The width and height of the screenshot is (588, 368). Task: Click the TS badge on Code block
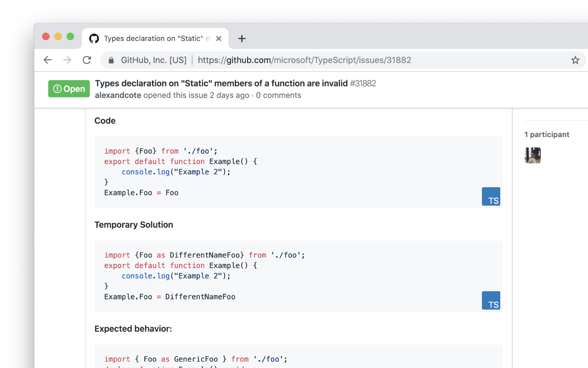click(491, 196)
